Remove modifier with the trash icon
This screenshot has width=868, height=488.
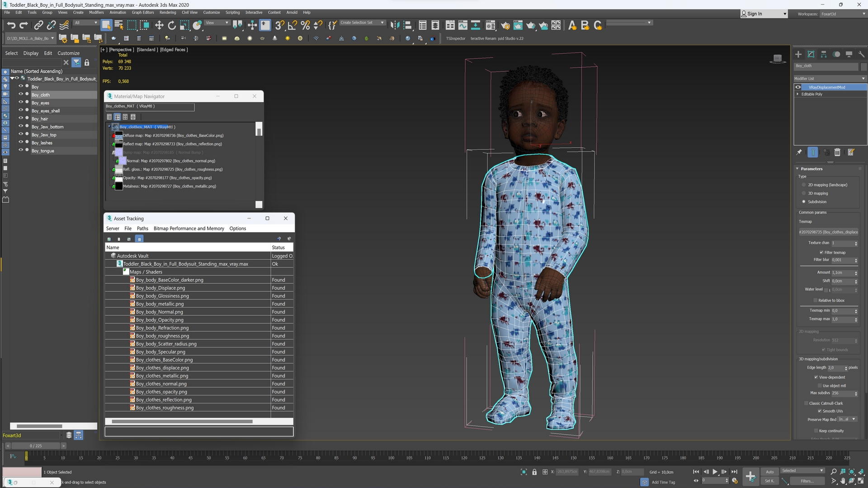[x=837, y=152]
